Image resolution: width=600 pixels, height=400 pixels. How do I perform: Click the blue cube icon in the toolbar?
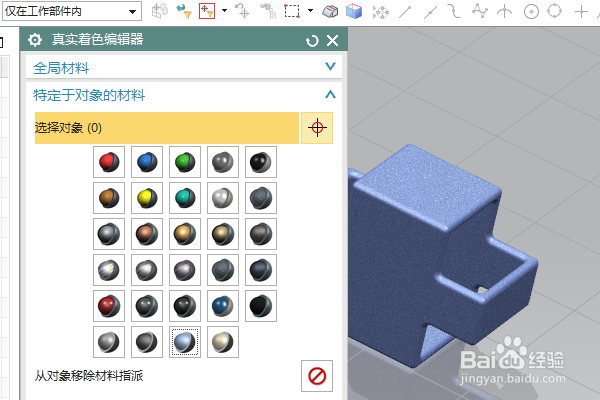354,11
